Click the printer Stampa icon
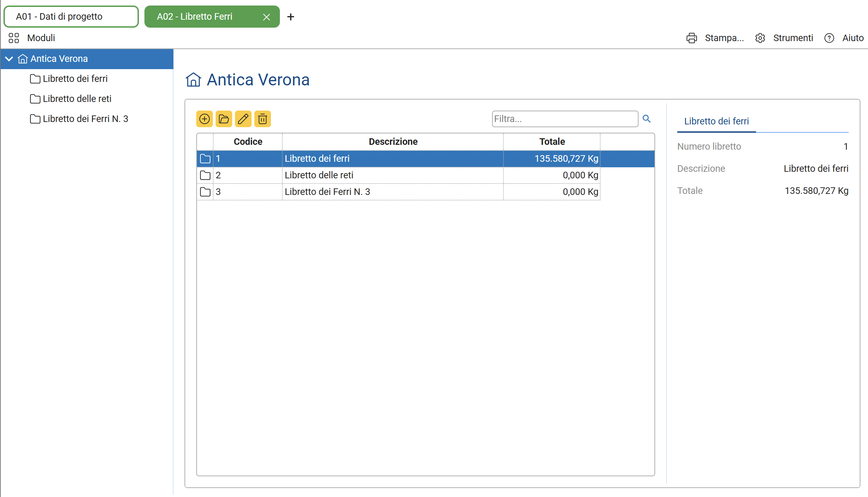This screenshot has width=868, height=497. pos(691,38)
